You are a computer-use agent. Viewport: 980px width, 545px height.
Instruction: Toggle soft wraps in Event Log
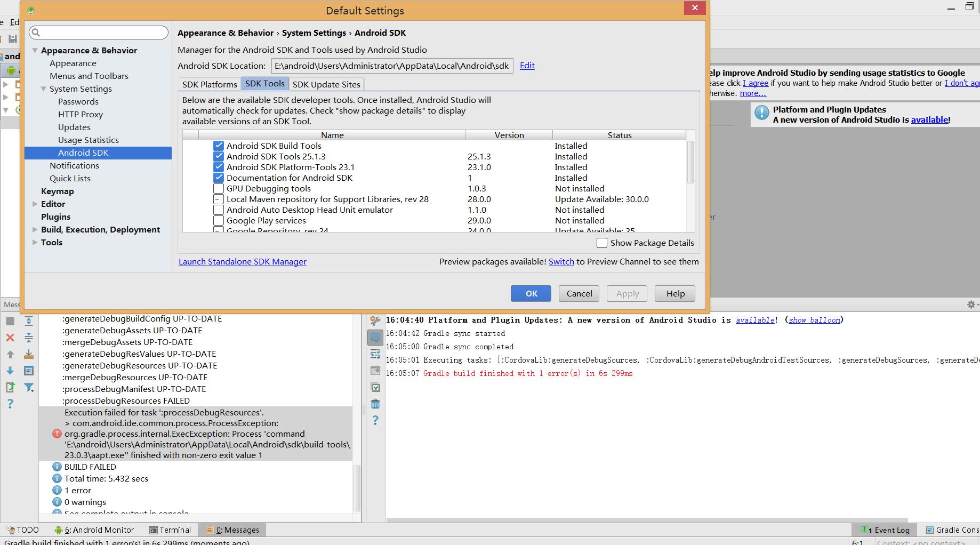pyautogui.click(x=375, y=354)
